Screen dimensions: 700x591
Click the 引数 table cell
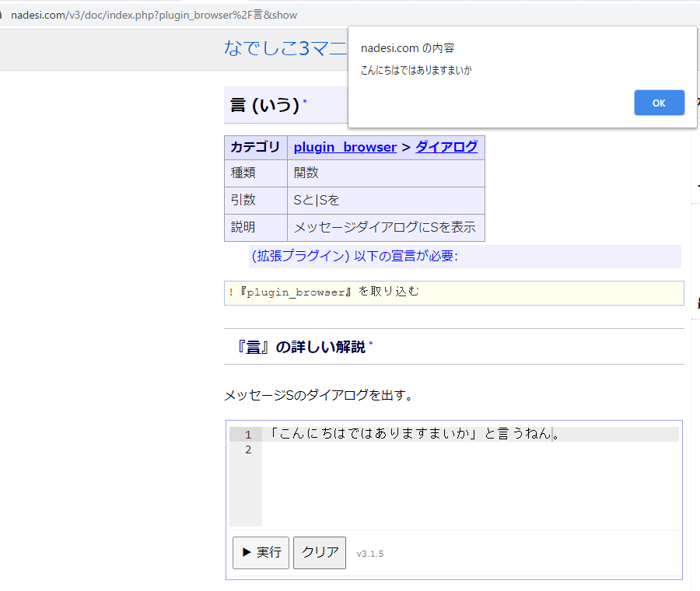point(256,201)
